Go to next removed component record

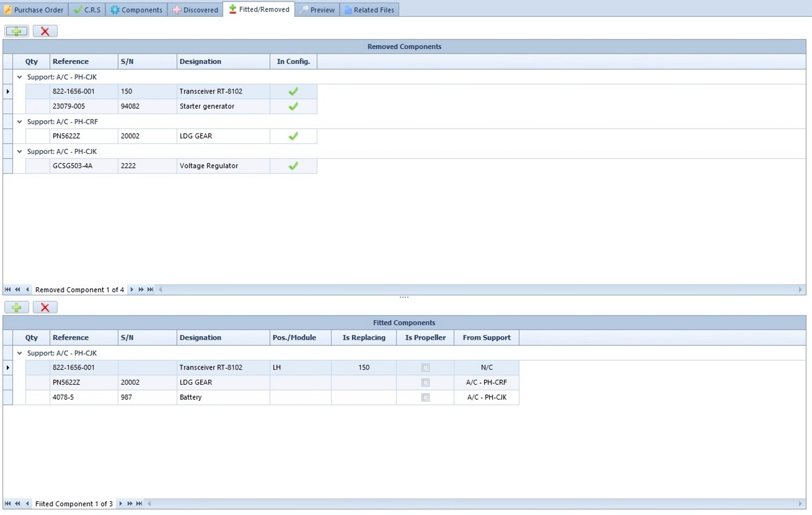pos(131,289)
